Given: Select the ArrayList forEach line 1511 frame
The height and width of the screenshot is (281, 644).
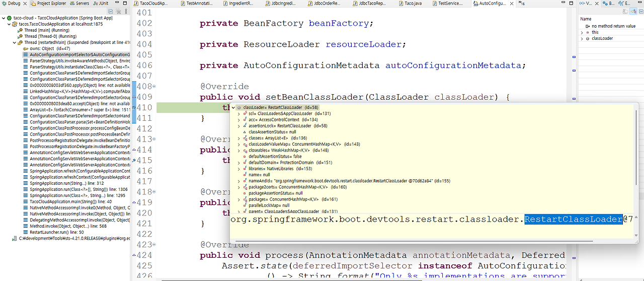Looking at the screenshot, I should pos(76,109).
